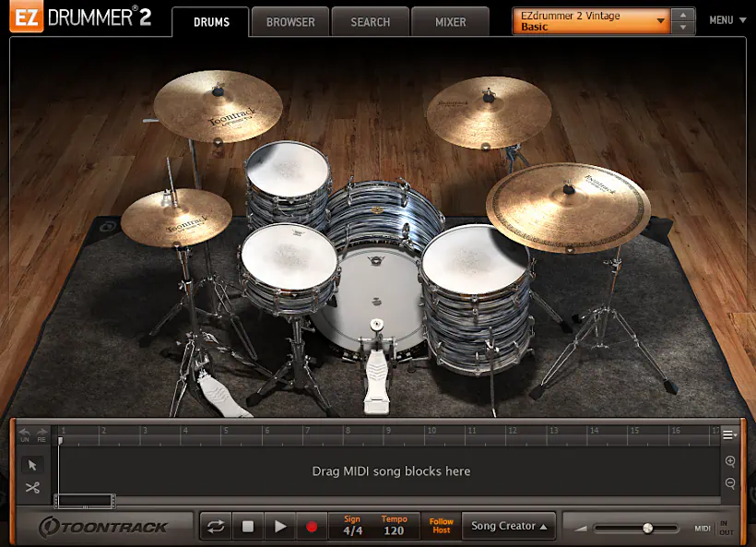756x547 pixels.
Task: Click bar 5 on the timeline ruler
Action: click(x=226, y=431)
